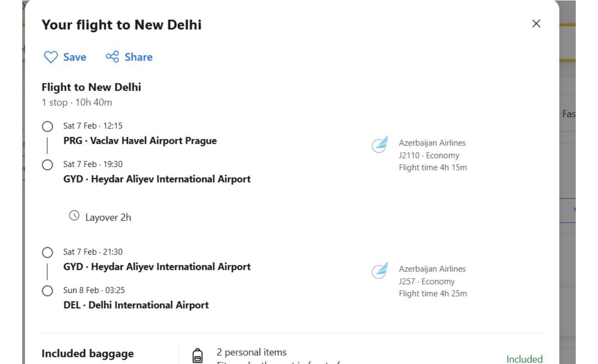Click the Included baggage heading
598x364 pixels.
[x=88, y=354]
